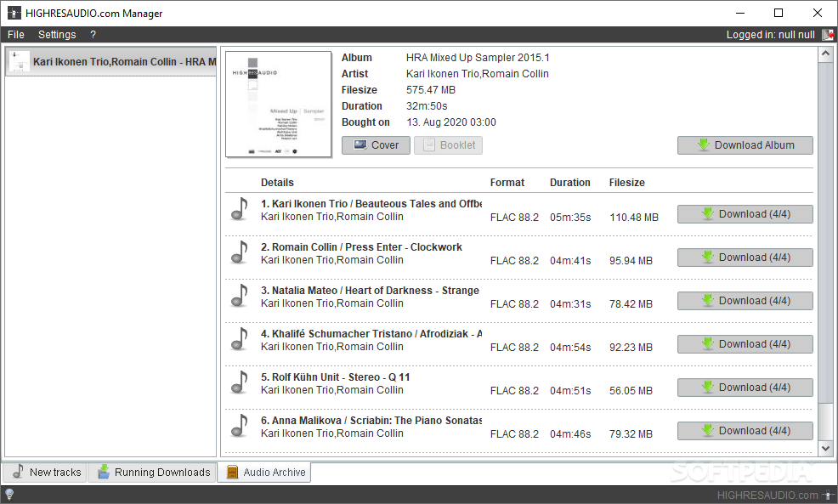Click the music note icon of track 2

tap(240, 252)
